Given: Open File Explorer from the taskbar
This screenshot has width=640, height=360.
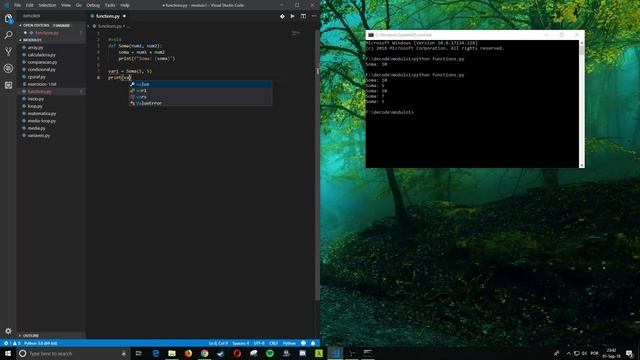Looking at the screenshot, I should [172, 353].
